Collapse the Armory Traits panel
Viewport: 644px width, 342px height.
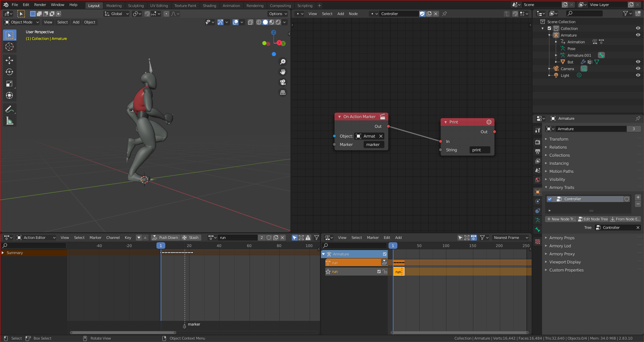tap(561, 187)
